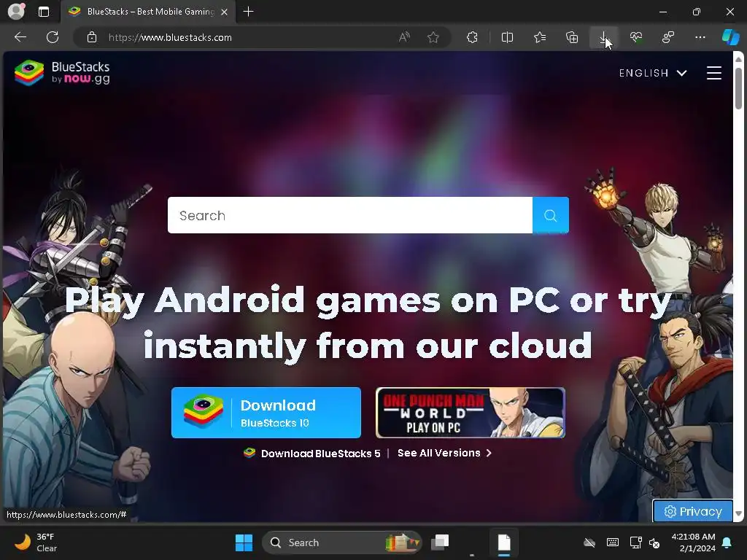
Task: Open Settings and more ellipsis menu
Action: [700, 37]
